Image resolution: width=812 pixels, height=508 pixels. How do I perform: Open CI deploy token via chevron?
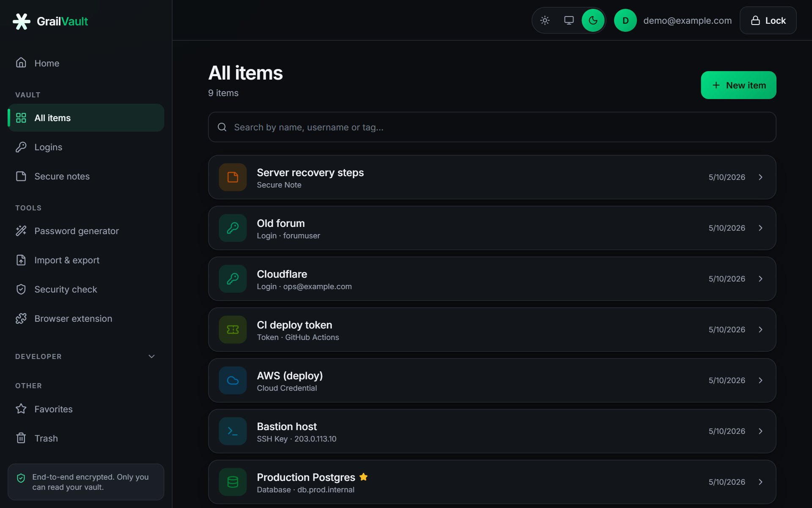760,329
